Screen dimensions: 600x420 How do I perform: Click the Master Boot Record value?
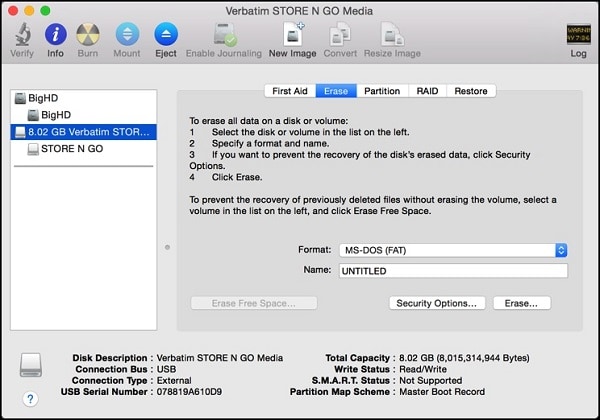[x=442, y=392]
